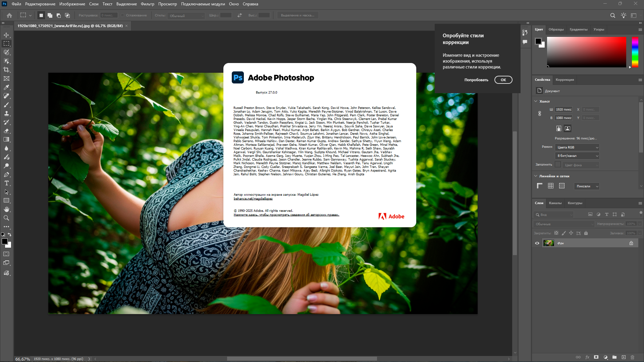Open the Цвета RGB mode dropdown
The width and height of the screenshot is (644, 362).
[x=577, y=147]
